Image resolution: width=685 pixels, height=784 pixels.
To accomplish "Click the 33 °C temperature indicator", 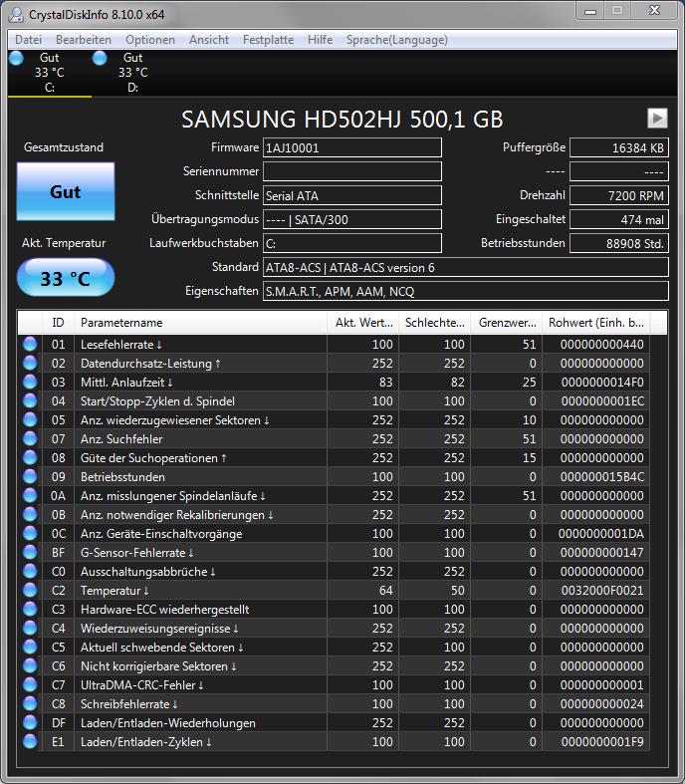I will pos(66,278).
